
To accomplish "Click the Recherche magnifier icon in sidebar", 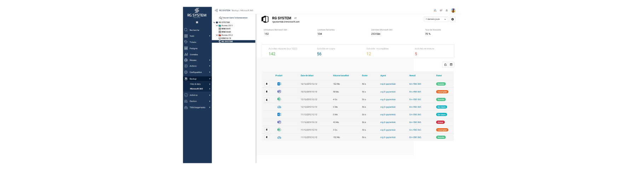I will [x=186, y=30].
